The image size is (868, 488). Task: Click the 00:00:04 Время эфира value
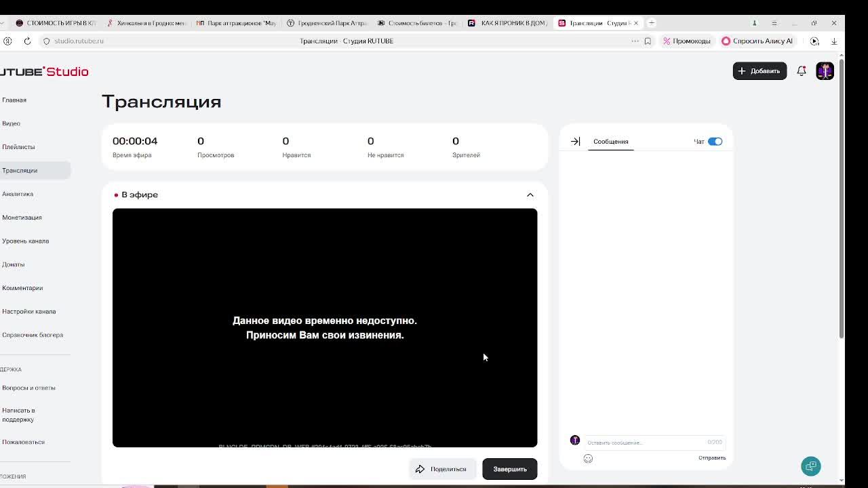click(x=135, y=141)
